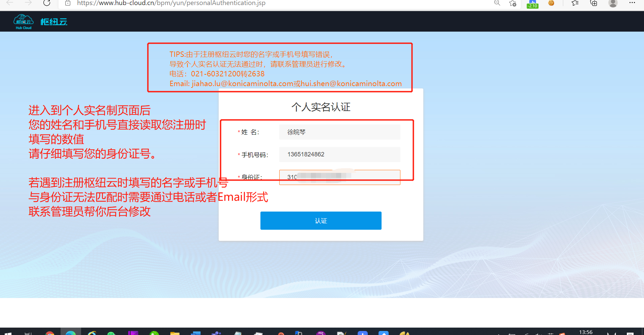Image resolution: width=644 pixels, height=335 pixels.
Task: Click the browser refresh icon
Action: [47, 3]
